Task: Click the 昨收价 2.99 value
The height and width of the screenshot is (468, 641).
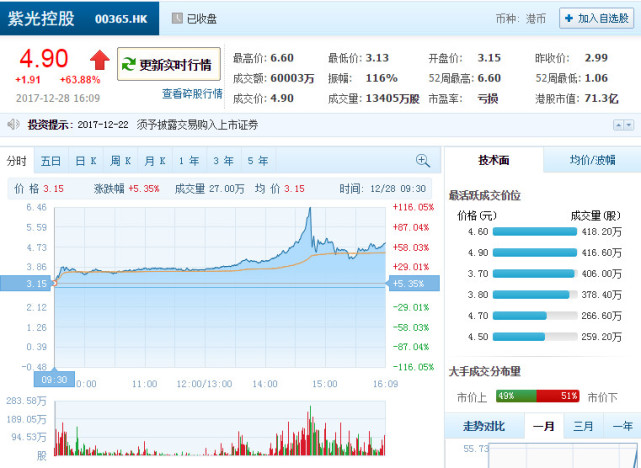Action: (x=596, y=58)
